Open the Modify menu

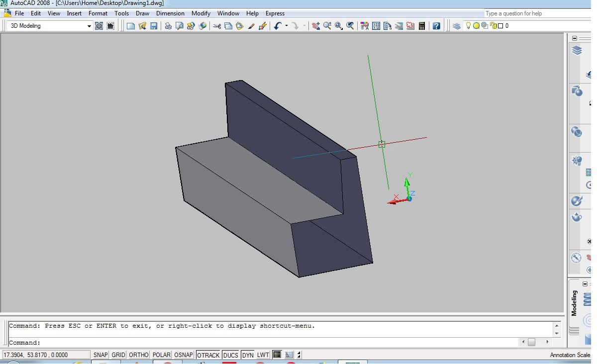tap(201, 13)
